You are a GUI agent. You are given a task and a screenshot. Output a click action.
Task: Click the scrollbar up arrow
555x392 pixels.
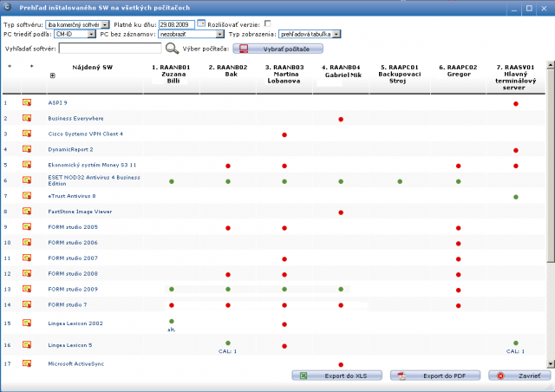[550, 64]
